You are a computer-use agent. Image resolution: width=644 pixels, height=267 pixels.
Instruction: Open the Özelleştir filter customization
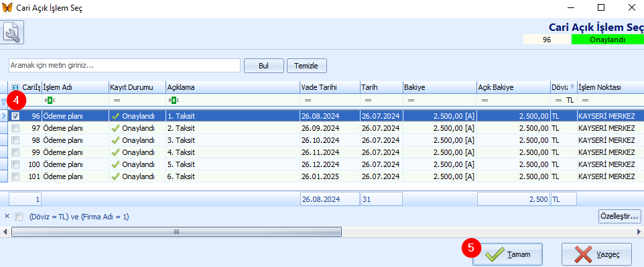coord(620,215)
